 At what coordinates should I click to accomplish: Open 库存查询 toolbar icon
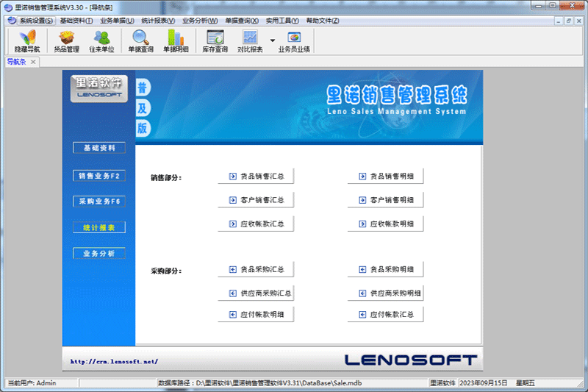[215, 41]
